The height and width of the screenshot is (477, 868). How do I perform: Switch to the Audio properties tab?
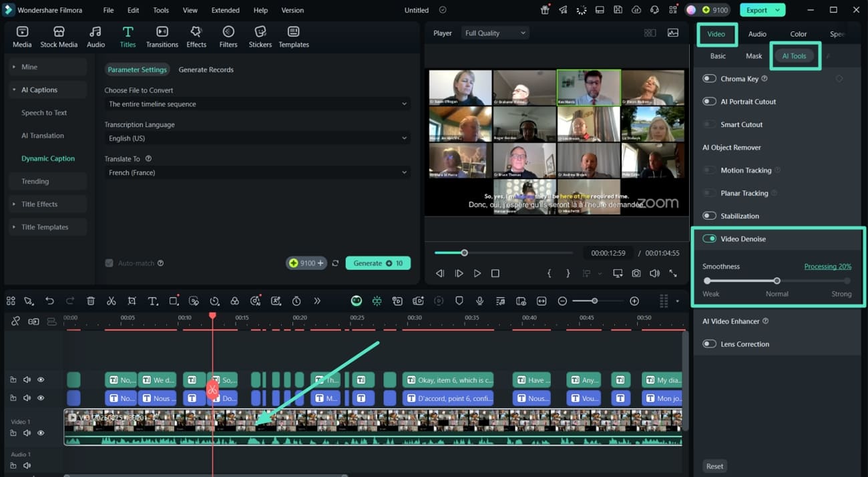(757, 33)
